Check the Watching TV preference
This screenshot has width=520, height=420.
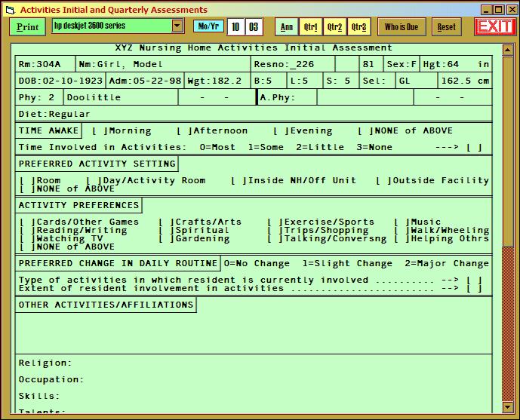27,238
